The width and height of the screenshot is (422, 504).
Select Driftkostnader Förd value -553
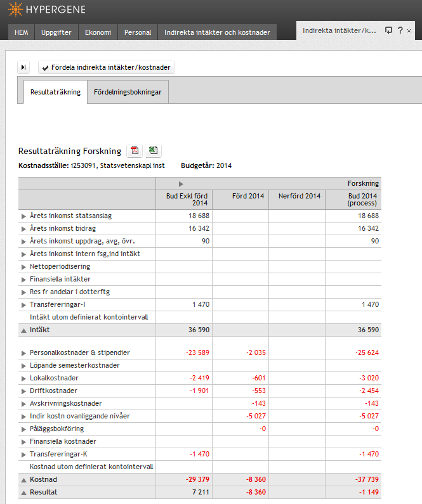(x=259, y=391)
